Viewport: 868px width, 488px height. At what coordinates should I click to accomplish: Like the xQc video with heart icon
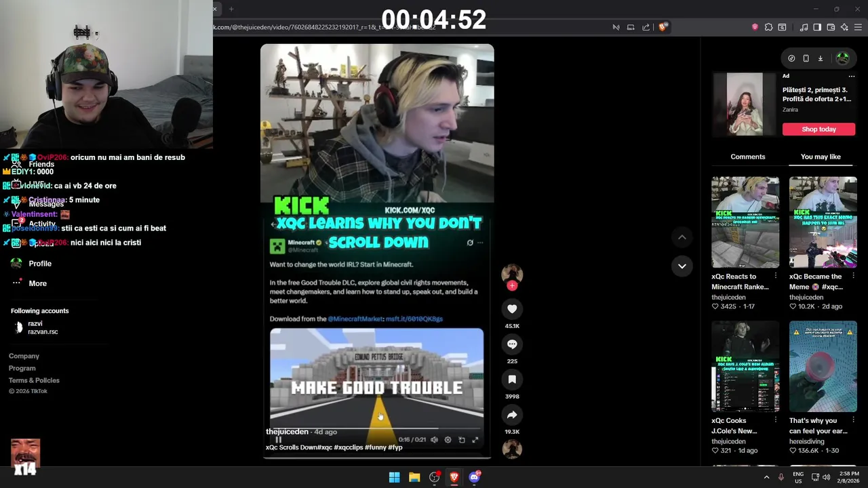click(512, 309)
